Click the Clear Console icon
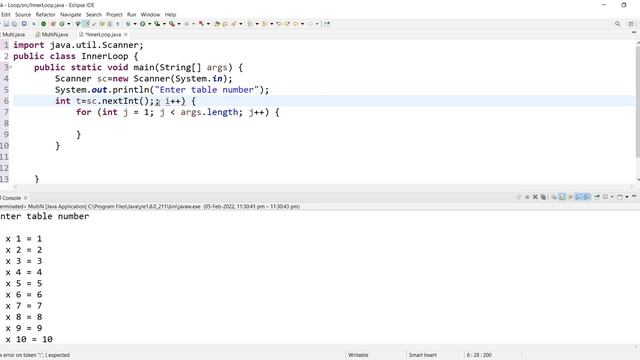Screen dimensions: 640x360 554,197
